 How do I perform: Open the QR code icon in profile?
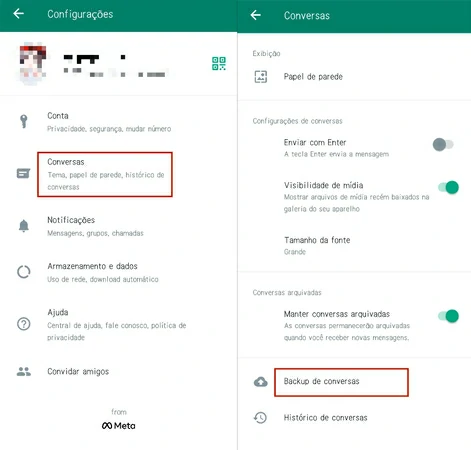click(219, 63)
